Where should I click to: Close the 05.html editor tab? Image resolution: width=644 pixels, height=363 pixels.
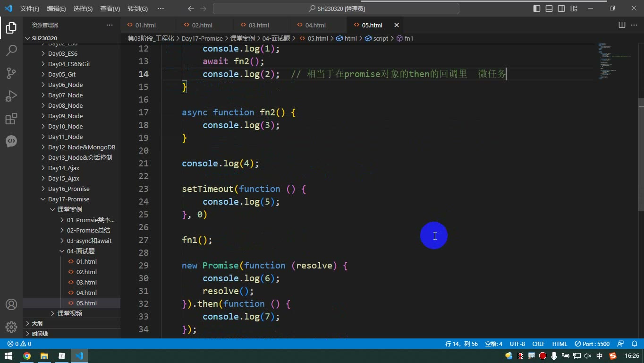point(397,25)
